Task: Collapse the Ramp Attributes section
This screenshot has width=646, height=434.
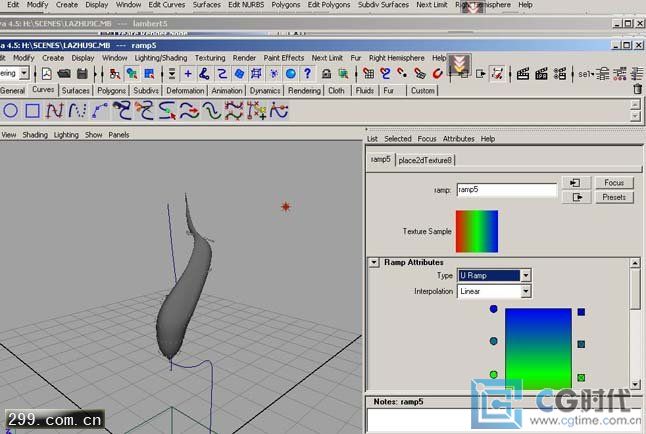Action: click(x=374, y=262)
